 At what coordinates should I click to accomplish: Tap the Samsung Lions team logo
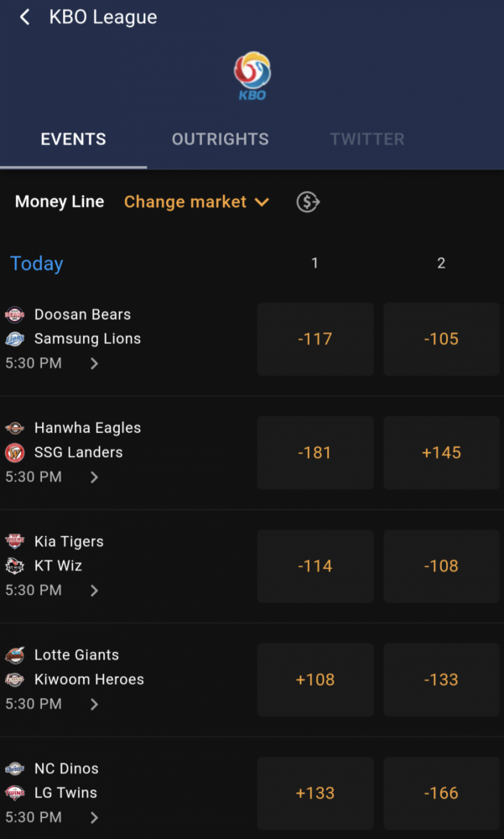(x=14, y=339)
